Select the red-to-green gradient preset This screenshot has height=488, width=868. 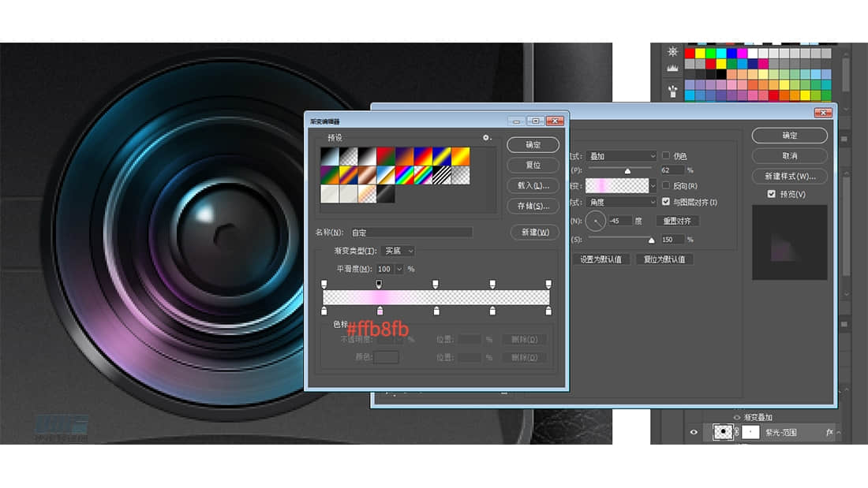(386, 156)
